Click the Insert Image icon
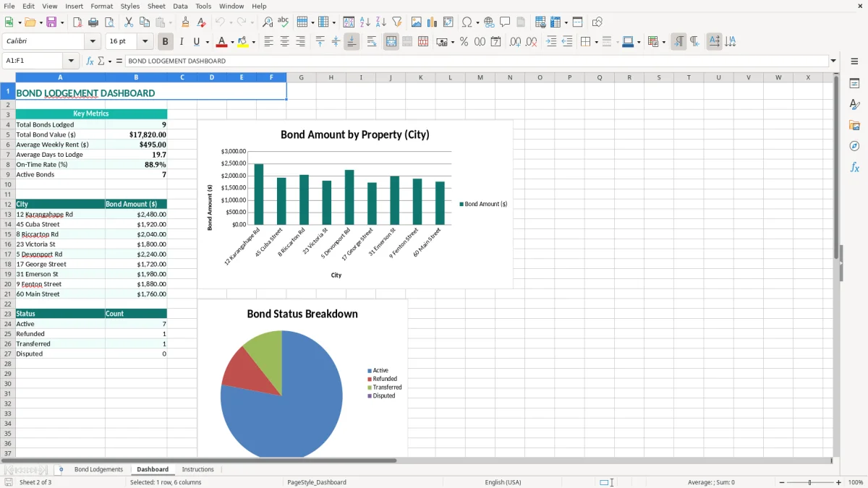This screenshot has width=868, height=488. [x=417, y=22]
